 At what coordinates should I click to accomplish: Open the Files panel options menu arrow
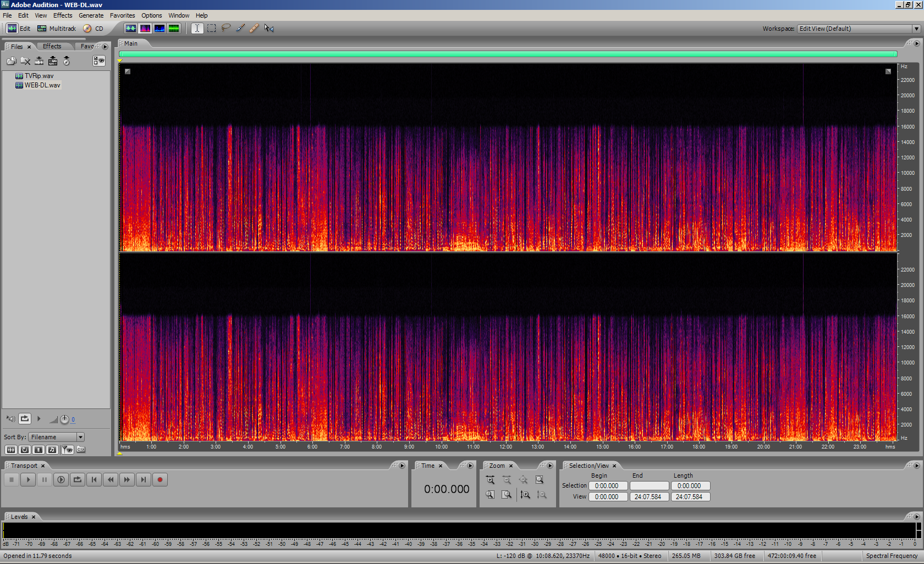click(105, 47)
